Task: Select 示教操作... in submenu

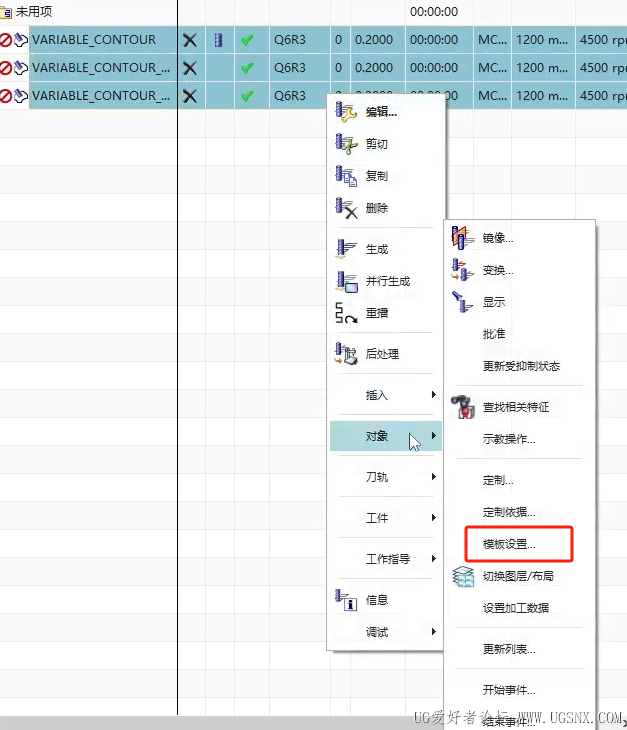Action: (509, 439)
